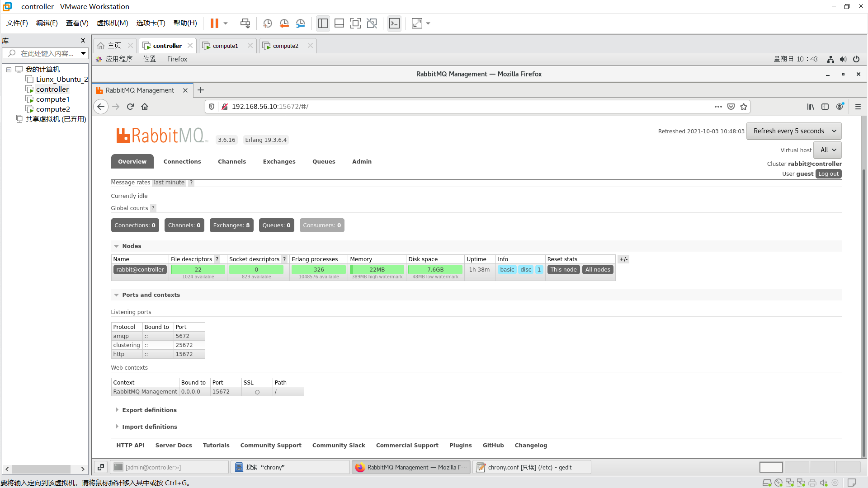Click the Memory 22MB usage bar

pos(377,270)
